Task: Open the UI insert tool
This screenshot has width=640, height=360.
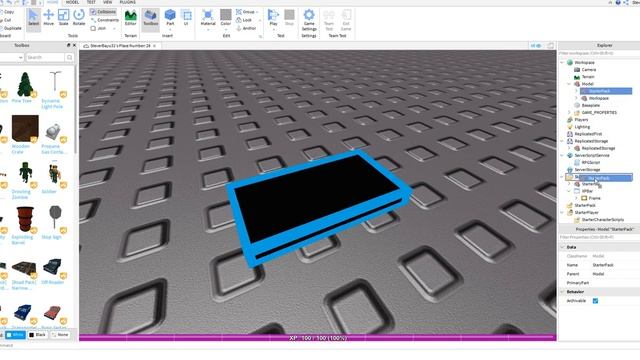Action: [x=187, y=18]
